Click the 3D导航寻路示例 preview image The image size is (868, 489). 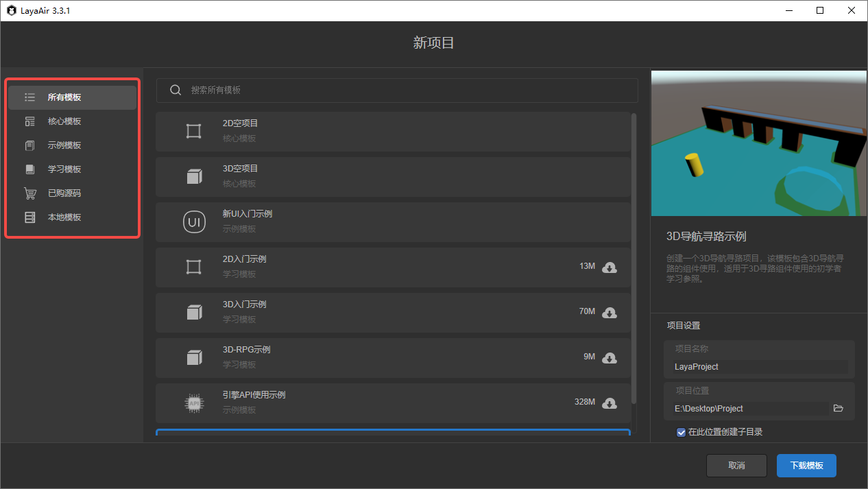[x=759, y=143]
